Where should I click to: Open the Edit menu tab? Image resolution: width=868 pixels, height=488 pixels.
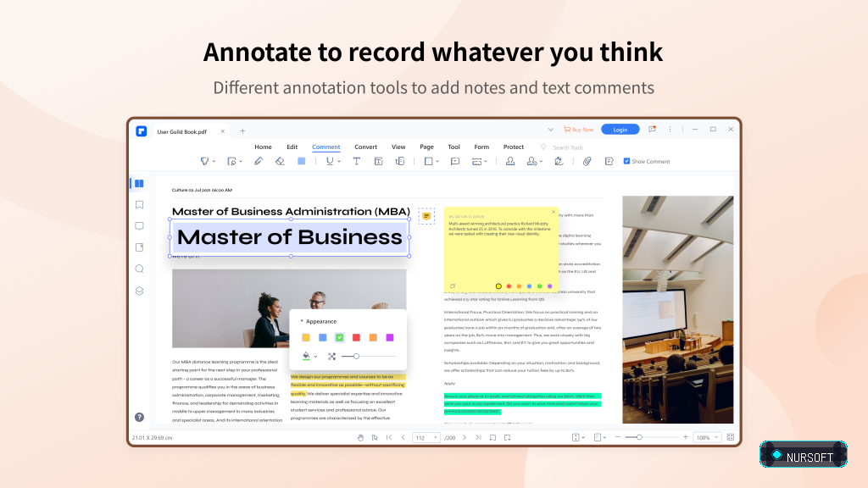[x=292, y=147]
